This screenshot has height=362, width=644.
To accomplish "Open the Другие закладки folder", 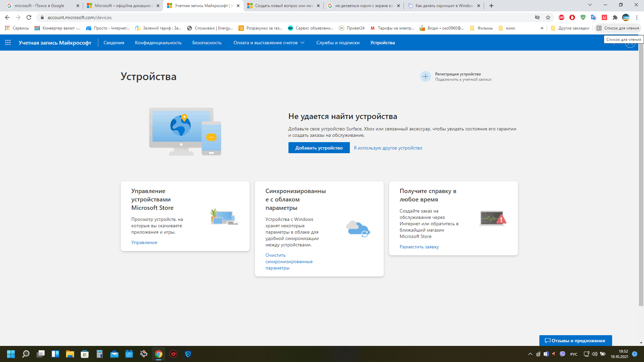I will pos(570,28).
